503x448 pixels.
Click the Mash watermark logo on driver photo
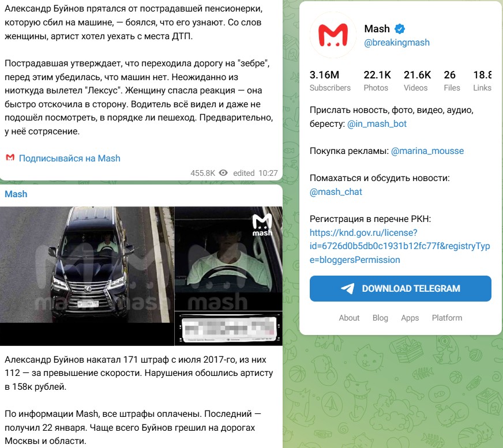[x=262, y=225]
